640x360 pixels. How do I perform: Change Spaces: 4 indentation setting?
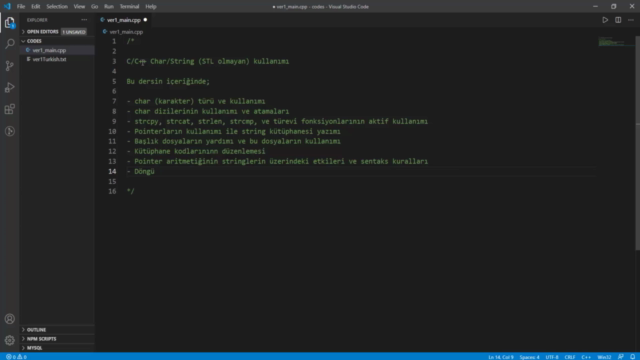click(529, 357)
